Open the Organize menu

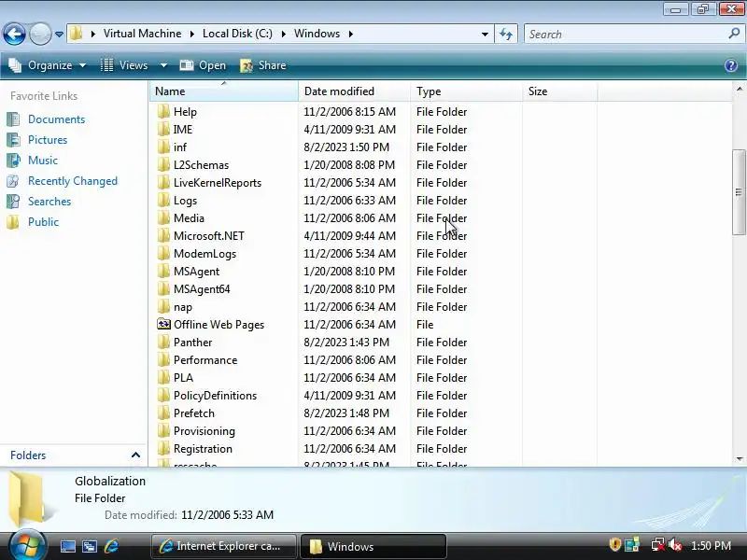click(x=48, y=65)
